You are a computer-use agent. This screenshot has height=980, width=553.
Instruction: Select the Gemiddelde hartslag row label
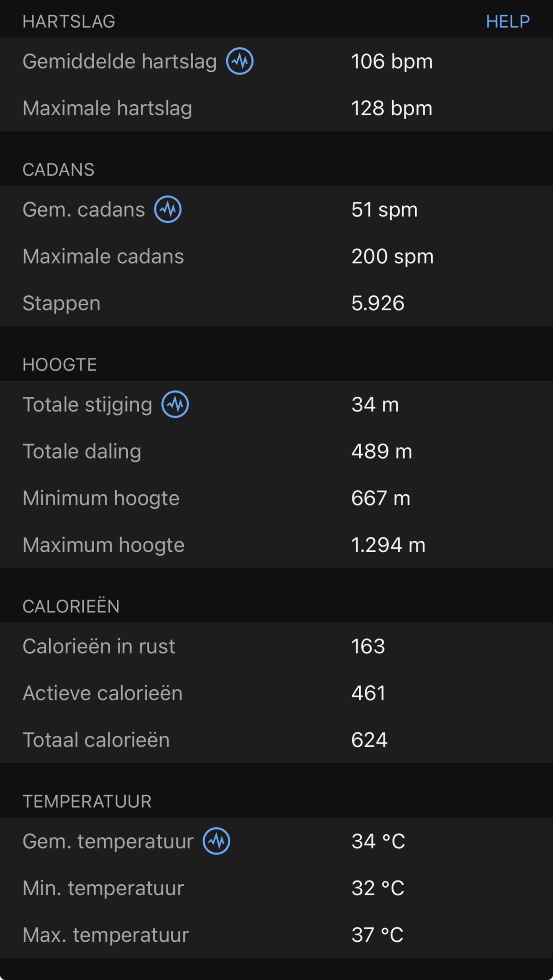[x=120, y=61]
